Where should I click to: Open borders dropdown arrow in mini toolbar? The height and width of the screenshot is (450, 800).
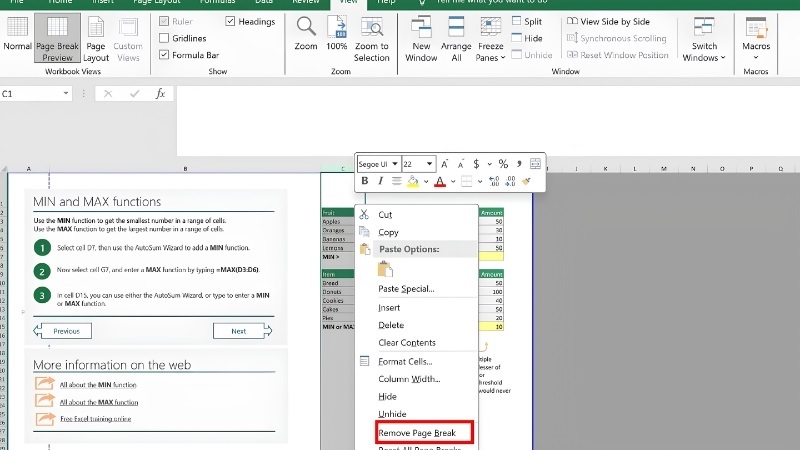[480, 181]
